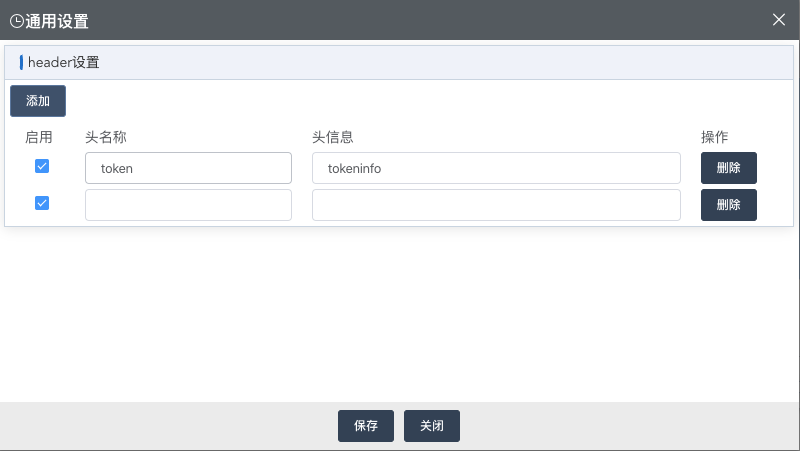This screenshot has width=800, height=451.
Task: Click the 头信息 column label
Action: (x=333, y=137)
